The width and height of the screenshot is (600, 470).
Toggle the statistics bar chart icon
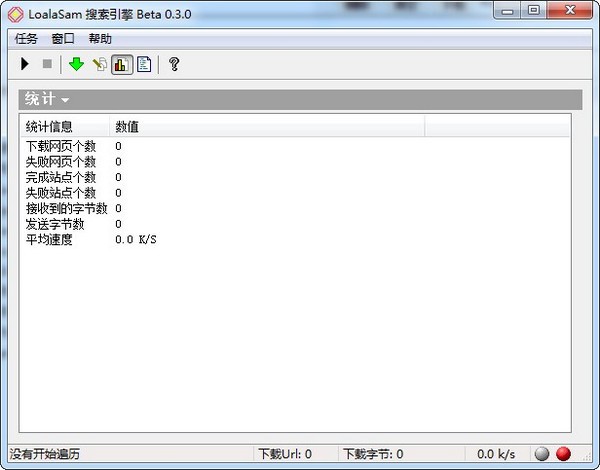pyautogui.click(x=122, y=64)
